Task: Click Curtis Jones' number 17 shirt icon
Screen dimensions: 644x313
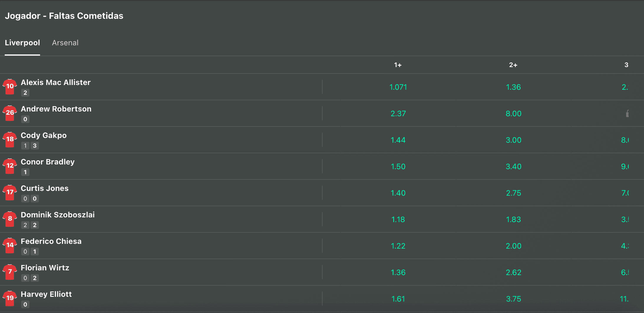Action: (x=10, y=193)
